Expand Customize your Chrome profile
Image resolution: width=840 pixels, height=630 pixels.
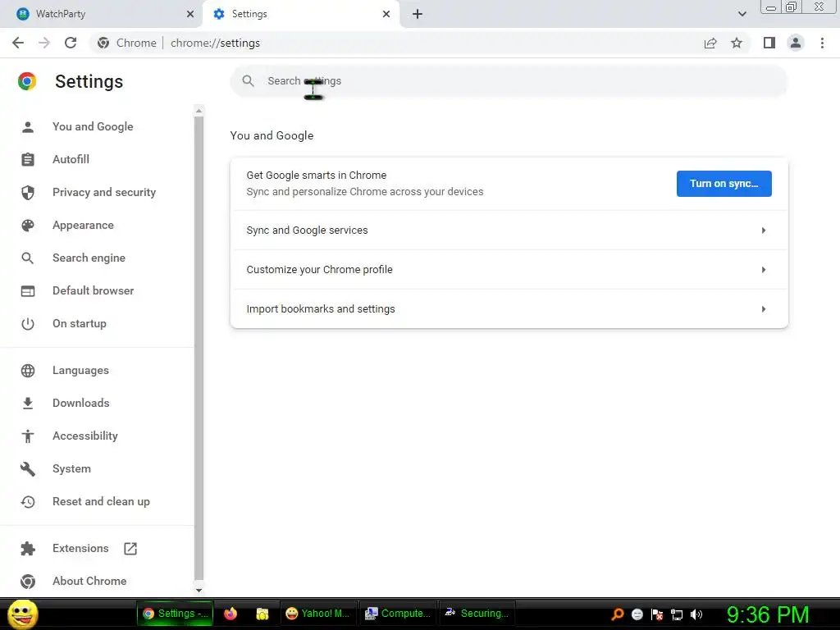[x=509, y=269]
